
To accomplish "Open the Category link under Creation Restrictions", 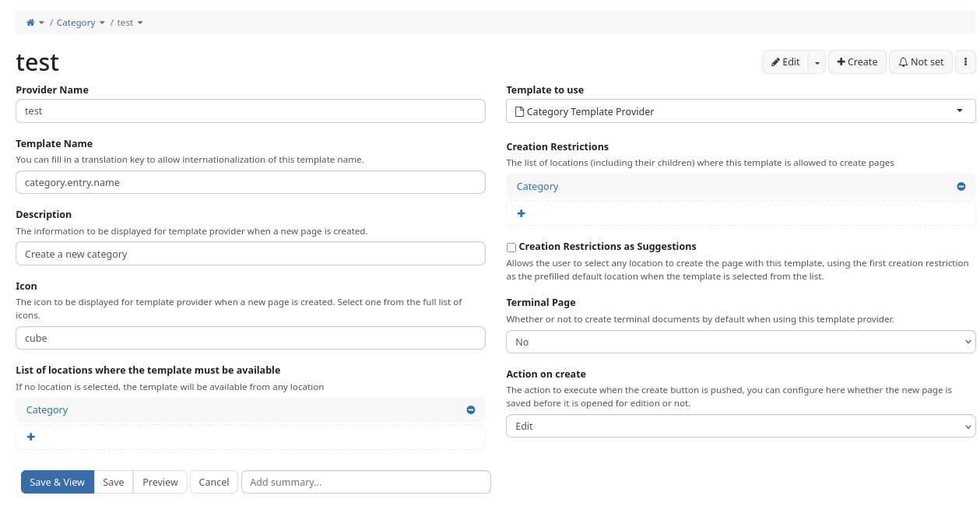I will point(538,186).
